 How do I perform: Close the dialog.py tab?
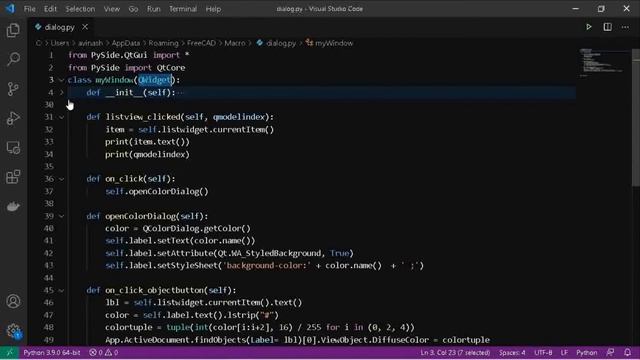pyautogui.click(x=85, y=27)
